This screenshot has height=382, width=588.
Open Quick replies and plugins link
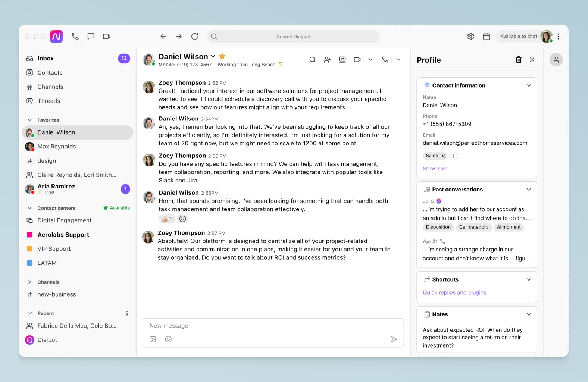[x=454, y=293]
